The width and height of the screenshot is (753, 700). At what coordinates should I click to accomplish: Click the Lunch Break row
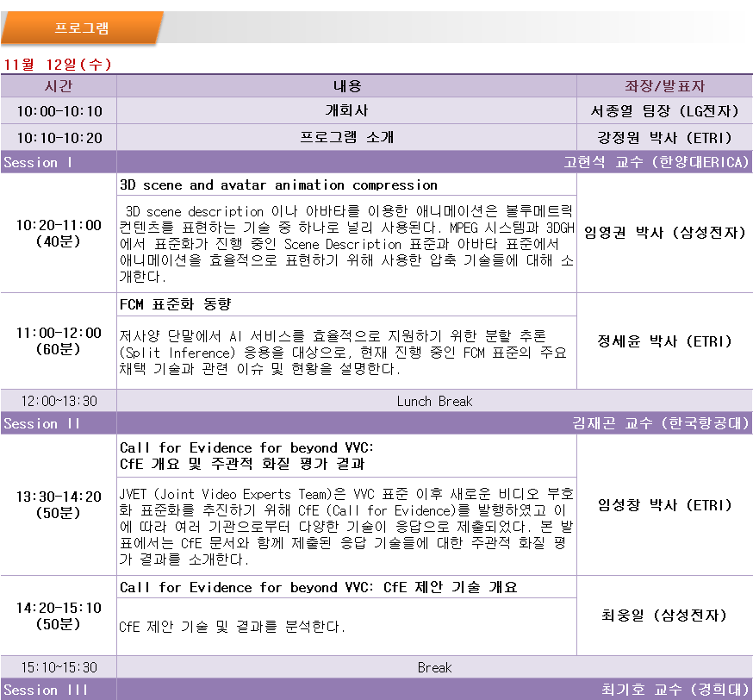(434, 401)
